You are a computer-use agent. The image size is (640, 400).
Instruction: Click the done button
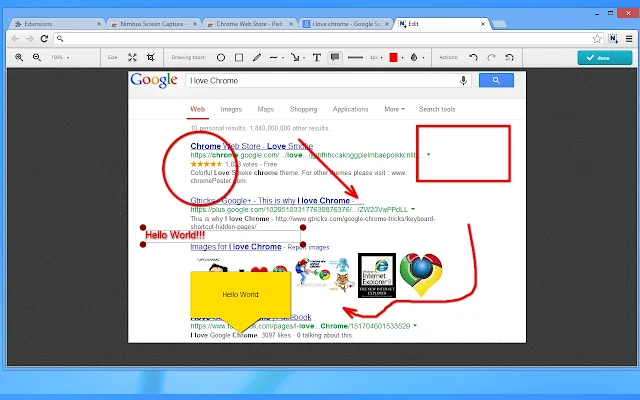(604, 58)
